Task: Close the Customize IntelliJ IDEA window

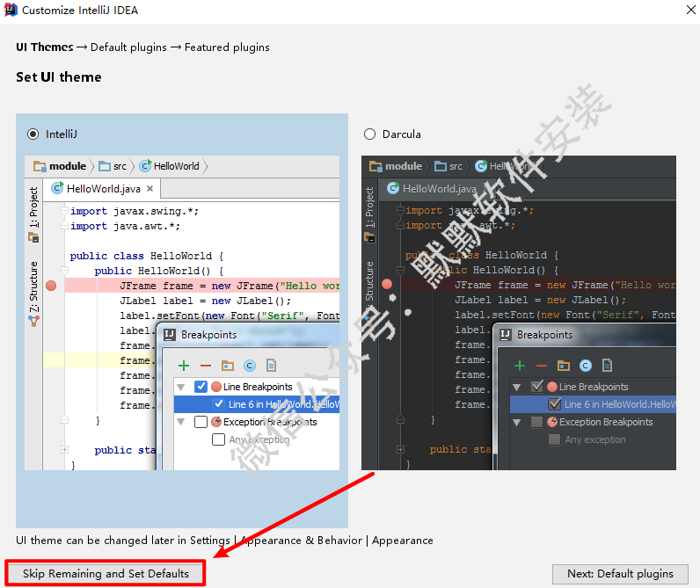Action: pos(690,10)
